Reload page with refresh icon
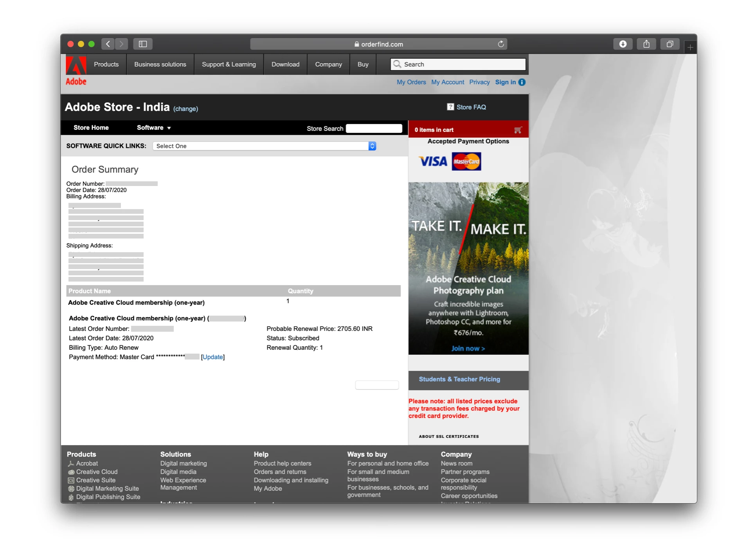Viewport: 756px width, 542px height. [x=500, y=44]
